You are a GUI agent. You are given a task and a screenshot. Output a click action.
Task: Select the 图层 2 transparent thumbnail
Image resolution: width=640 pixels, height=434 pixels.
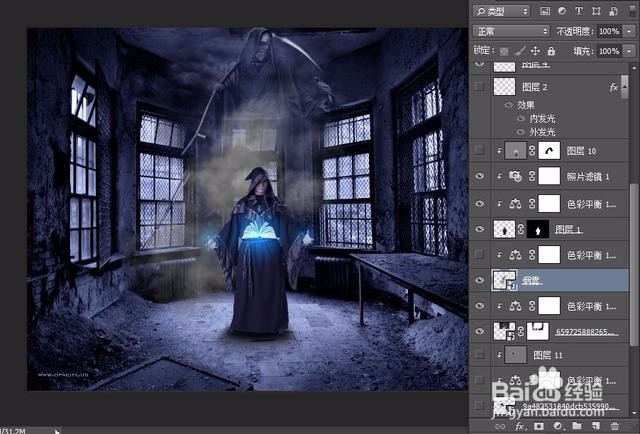point(504,87)
